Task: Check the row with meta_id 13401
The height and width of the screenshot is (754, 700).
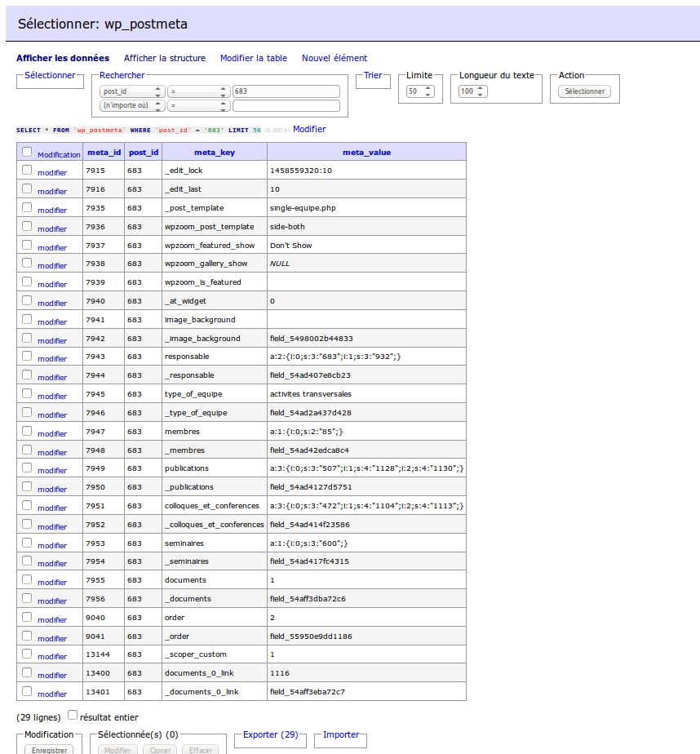Action: point(27,691)
